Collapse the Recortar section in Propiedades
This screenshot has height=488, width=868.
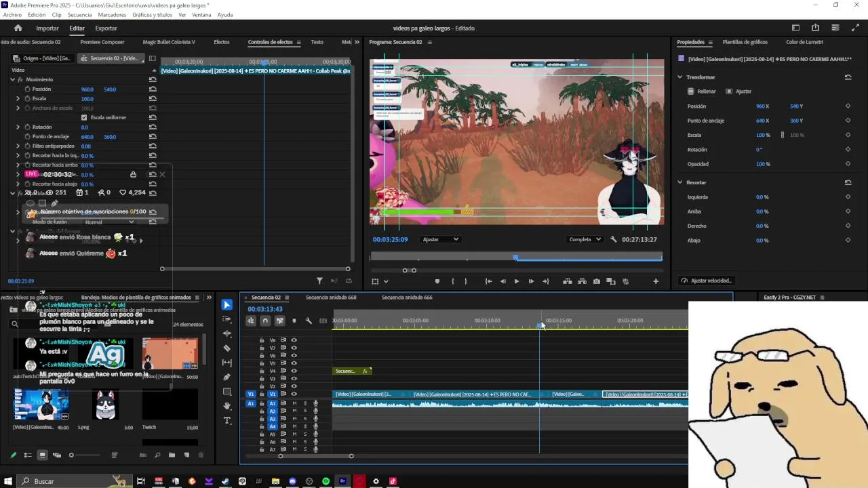pyautogui.click(x=680, y=182)
